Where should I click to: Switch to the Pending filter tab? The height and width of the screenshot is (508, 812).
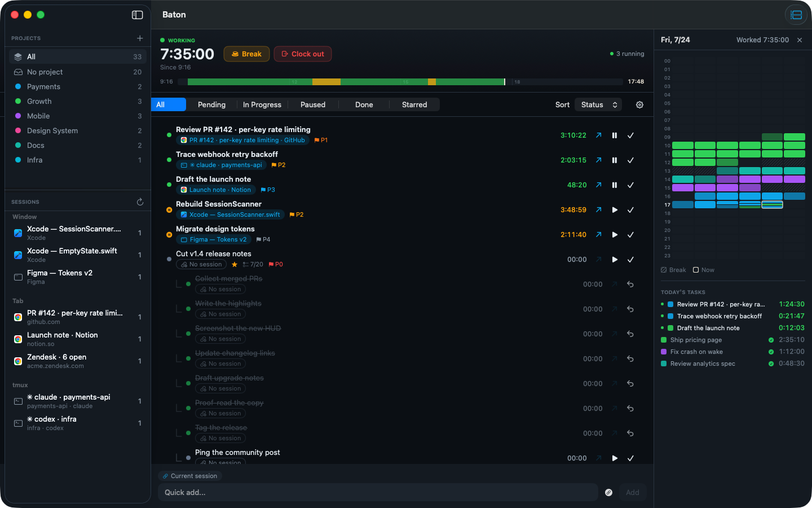point(211,104)
